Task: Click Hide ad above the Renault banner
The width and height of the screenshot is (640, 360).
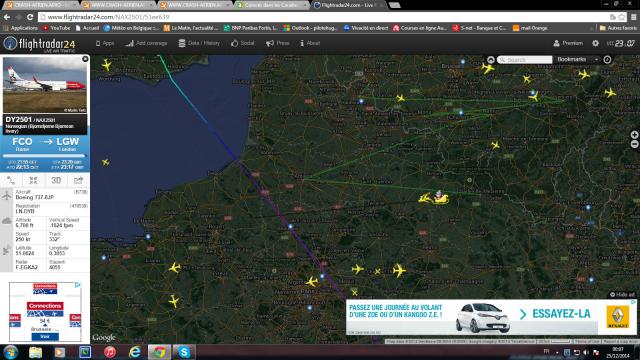Action: click(622, 294)
